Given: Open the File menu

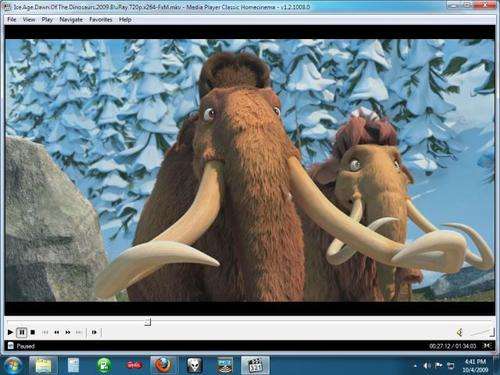Looking at the screenshot, I should 12,20.
